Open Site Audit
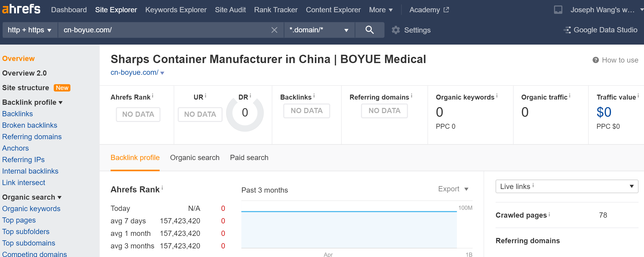 [230, 10]
